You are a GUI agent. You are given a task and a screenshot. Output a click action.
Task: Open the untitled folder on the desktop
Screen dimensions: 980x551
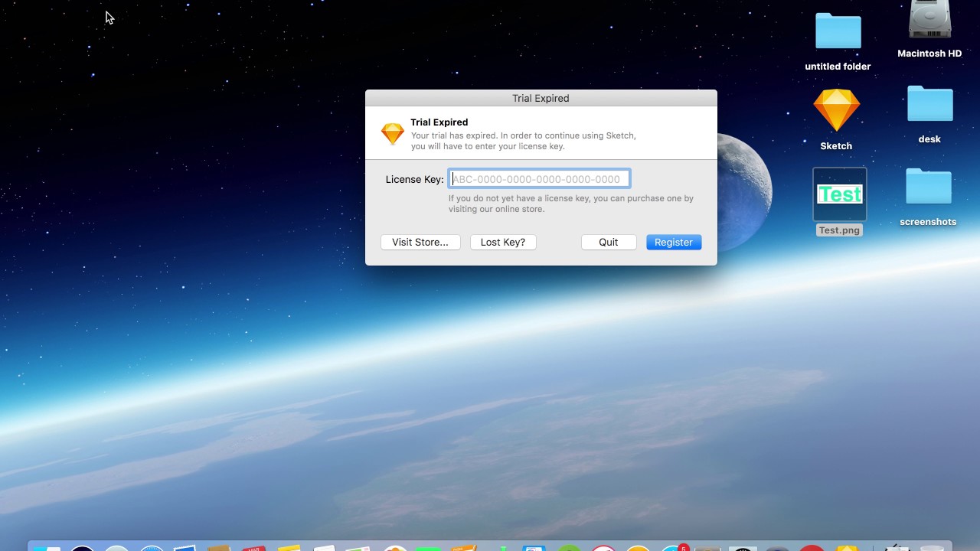click(838, 32)
